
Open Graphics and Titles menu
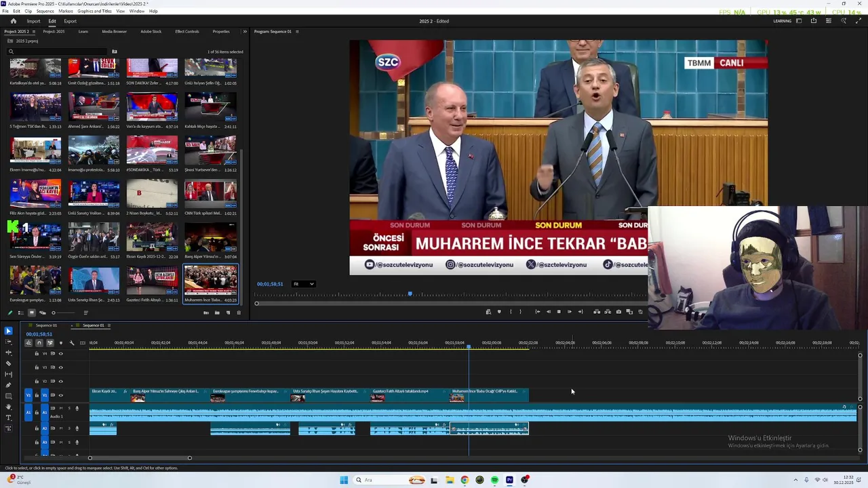click(x=94, y=11)
